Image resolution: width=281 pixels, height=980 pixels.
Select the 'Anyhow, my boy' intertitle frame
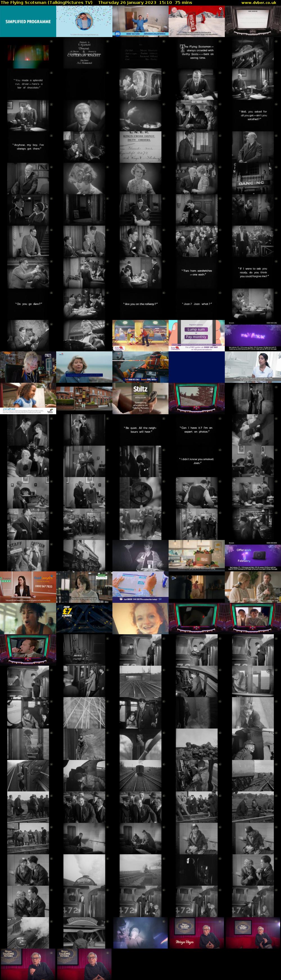point(28,147)
